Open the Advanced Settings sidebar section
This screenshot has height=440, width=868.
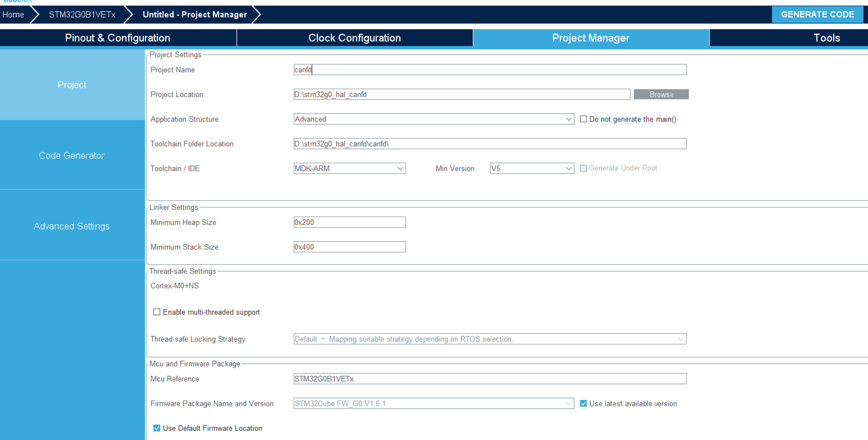(71, 226)
